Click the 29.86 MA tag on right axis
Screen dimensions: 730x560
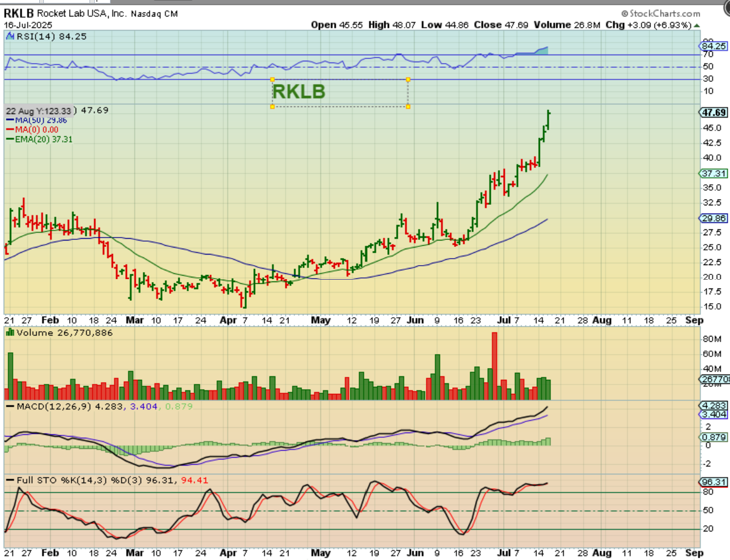tap(714, 218)
